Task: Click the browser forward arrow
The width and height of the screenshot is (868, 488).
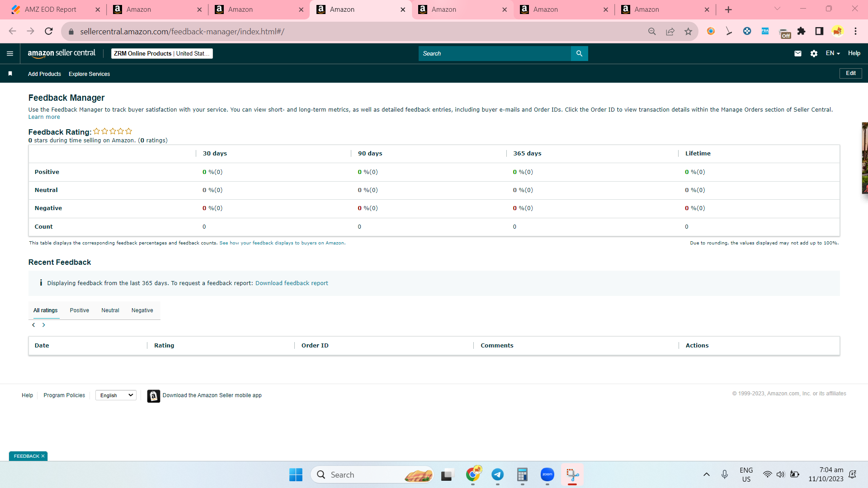Action: [x=31, y=31]
